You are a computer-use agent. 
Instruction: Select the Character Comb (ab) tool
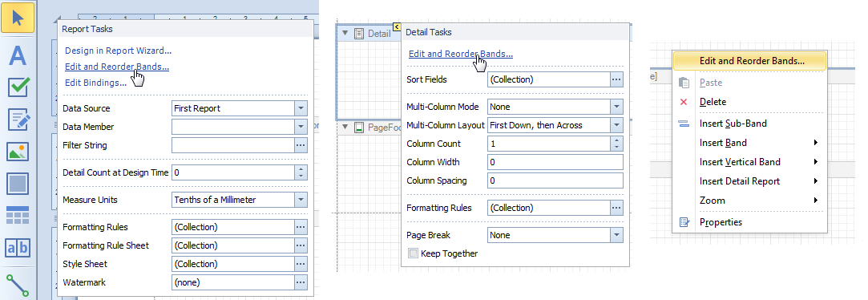(x=18, y=248)
